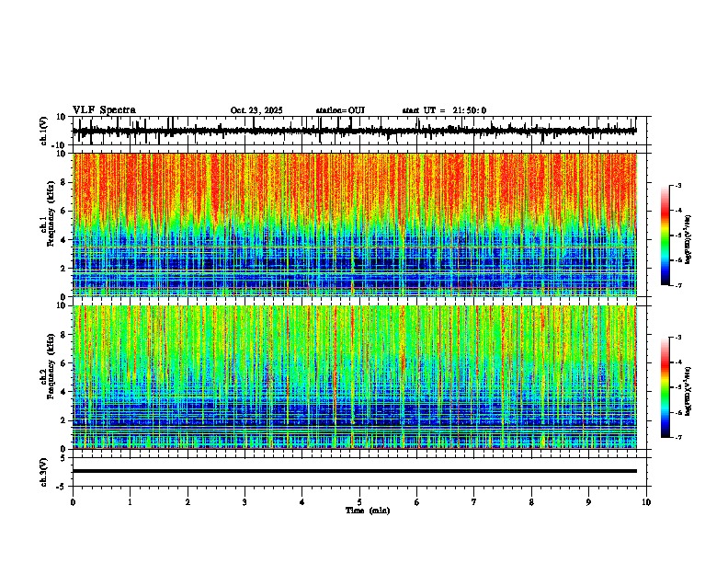Screen dimensions: 728x563
Task: Click the ch.1(V) waveform axis label
Action: point(44,131)
